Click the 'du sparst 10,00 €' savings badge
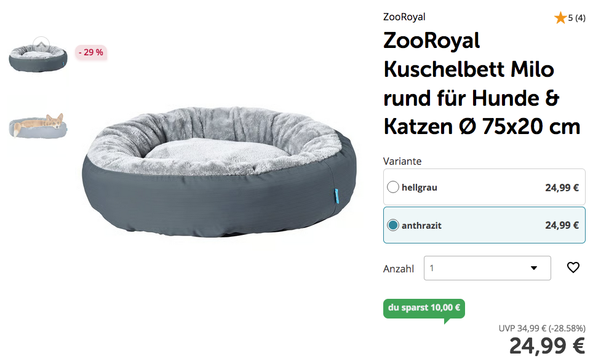This screenshot has height=364, width=609. (424, 308)
